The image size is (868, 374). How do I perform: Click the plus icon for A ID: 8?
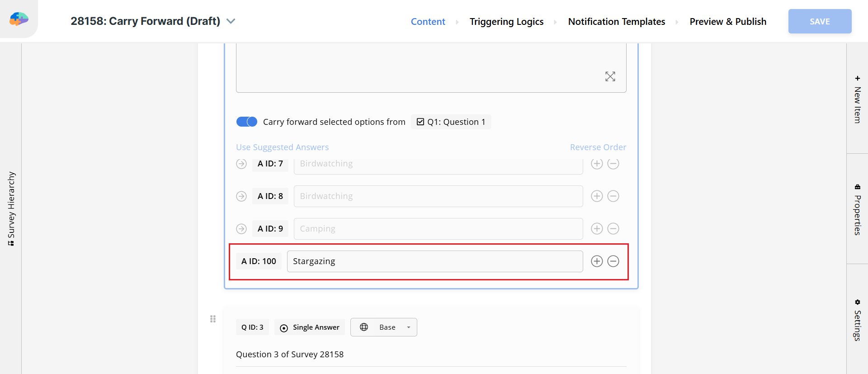pyautogui.click(x=597, y=196)
